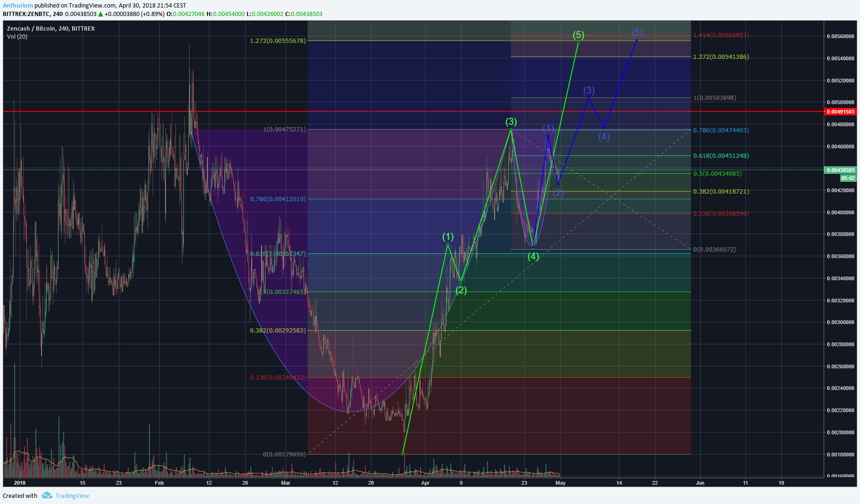860x504 pixels.
Task: Click the 0(0.00179659) Fibonacci label
Action: [x=284, y=455]
